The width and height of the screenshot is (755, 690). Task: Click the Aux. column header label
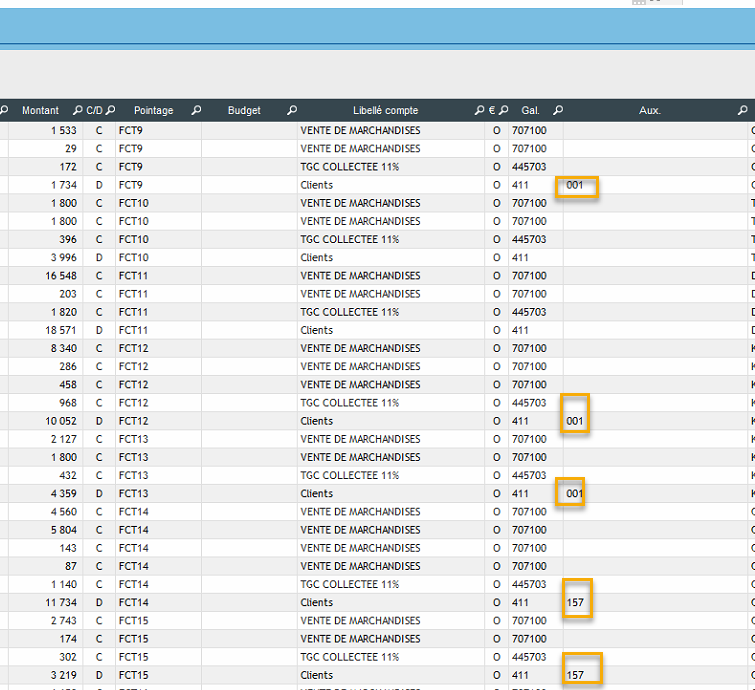click(x=650, y=111)
